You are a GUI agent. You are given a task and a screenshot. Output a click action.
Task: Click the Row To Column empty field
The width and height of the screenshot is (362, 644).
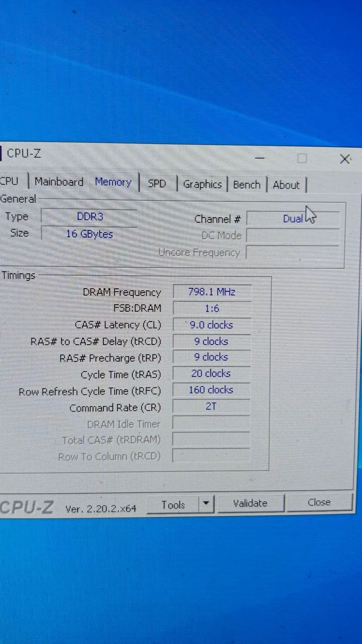[x=212, y=455]
